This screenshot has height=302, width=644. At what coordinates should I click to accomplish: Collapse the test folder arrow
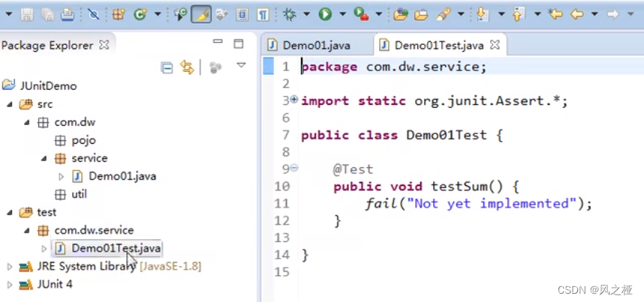click(10, 212)
